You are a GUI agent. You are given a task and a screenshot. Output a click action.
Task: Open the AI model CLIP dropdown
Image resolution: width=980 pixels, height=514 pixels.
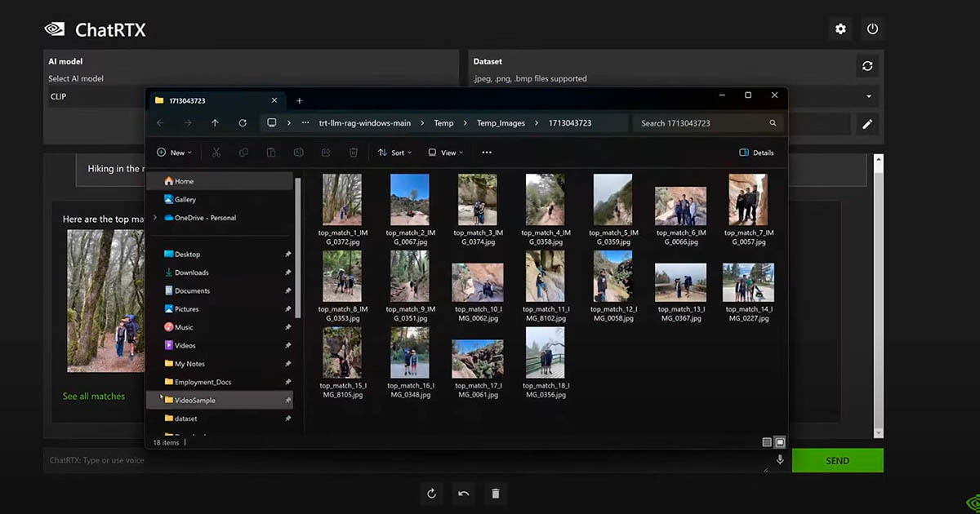tap(250, 96)
